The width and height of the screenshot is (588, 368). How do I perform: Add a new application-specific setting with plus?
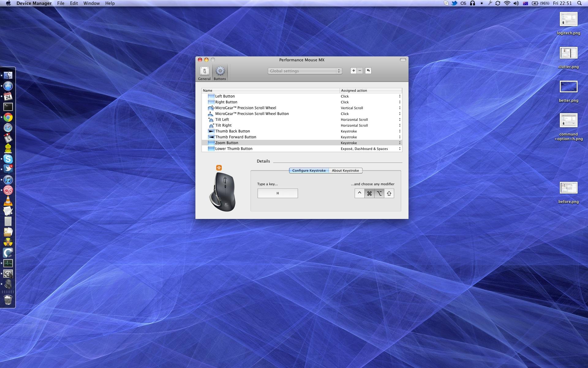[353, 71]
